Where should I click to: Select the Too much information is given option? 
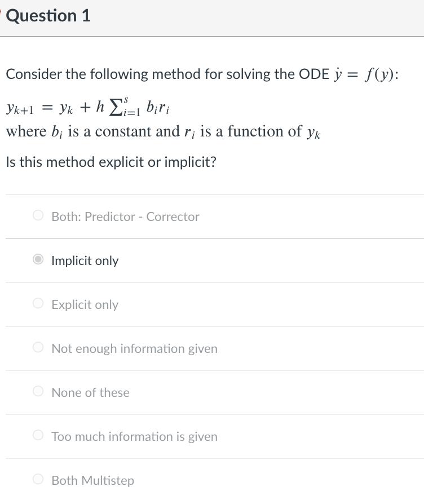[x=38, y=436]
